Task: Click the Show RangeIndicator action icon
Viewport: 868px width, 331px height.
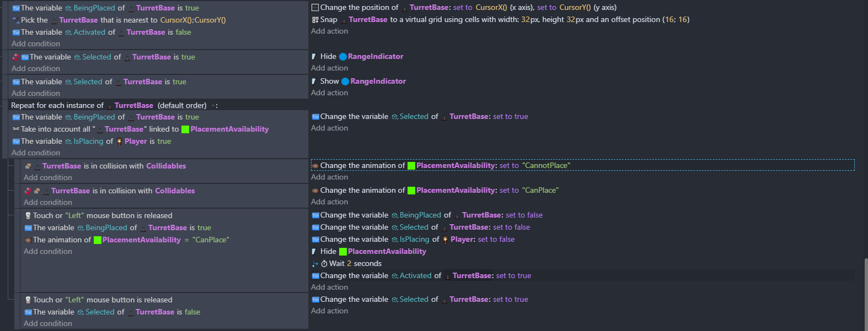Action: point(314,81)
